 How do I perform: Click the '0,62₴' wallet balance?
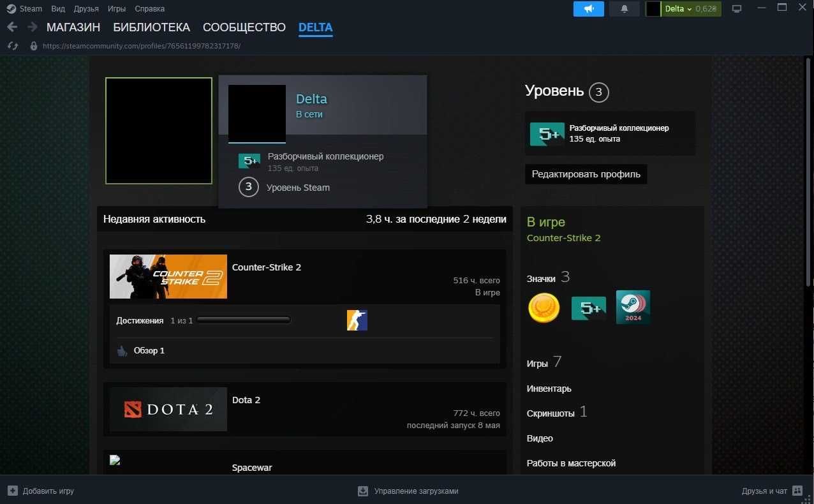pos(706,9)
